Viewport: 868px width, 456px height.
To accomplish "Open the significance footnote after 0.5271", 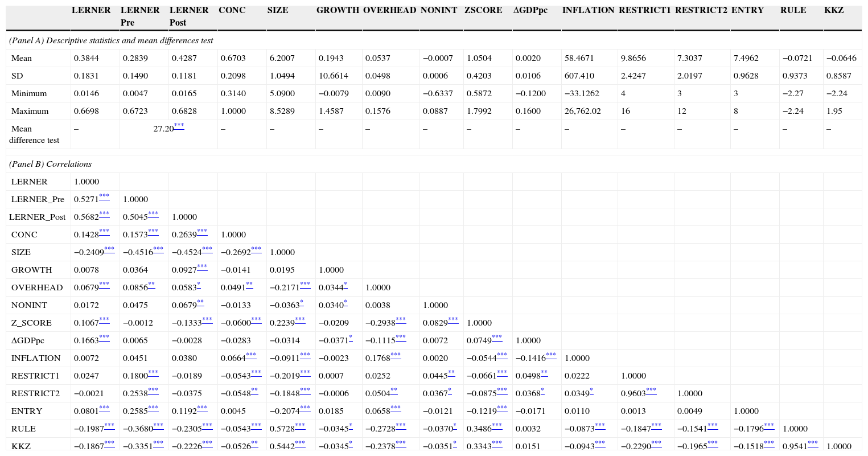I will pyautogui.click(x=104, y=196).
